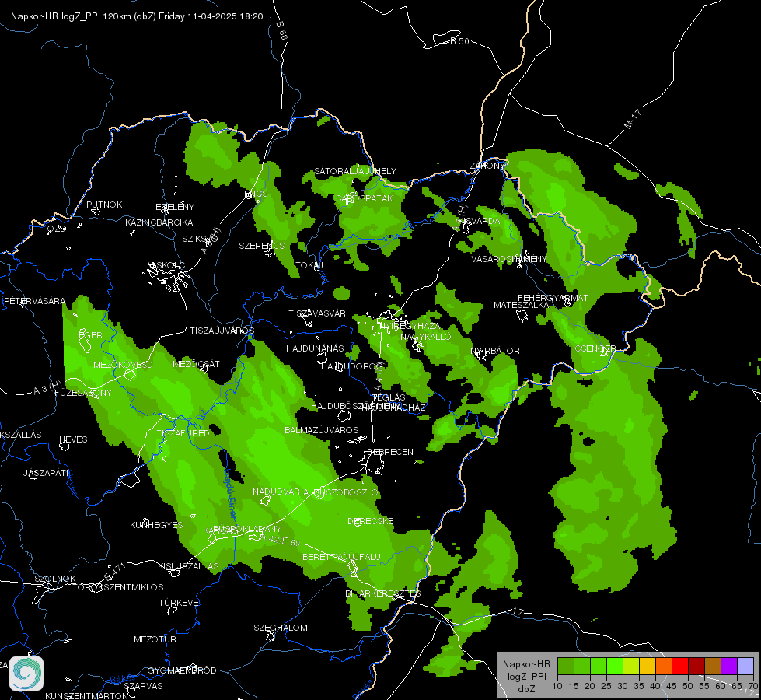Click the BALMAZUJVAROS label
Viewport: 761px width, 700px height.
coord(321,430)
